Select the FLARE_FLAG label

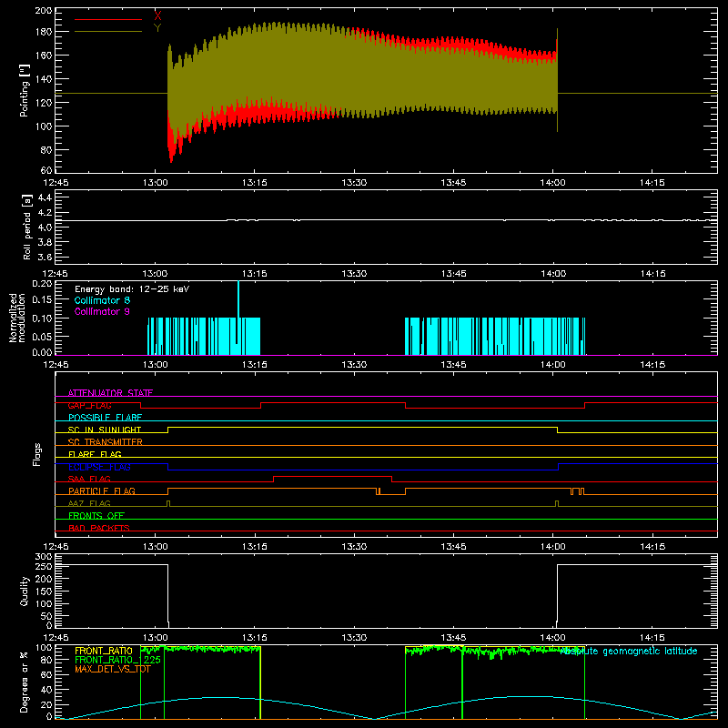[95, 454]
